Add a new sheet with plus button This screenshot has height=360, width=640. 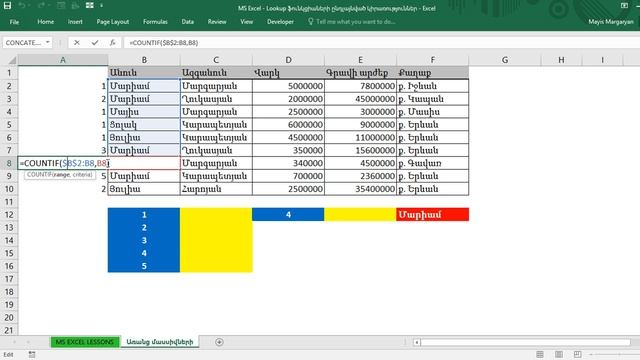[x=219, y=342]
